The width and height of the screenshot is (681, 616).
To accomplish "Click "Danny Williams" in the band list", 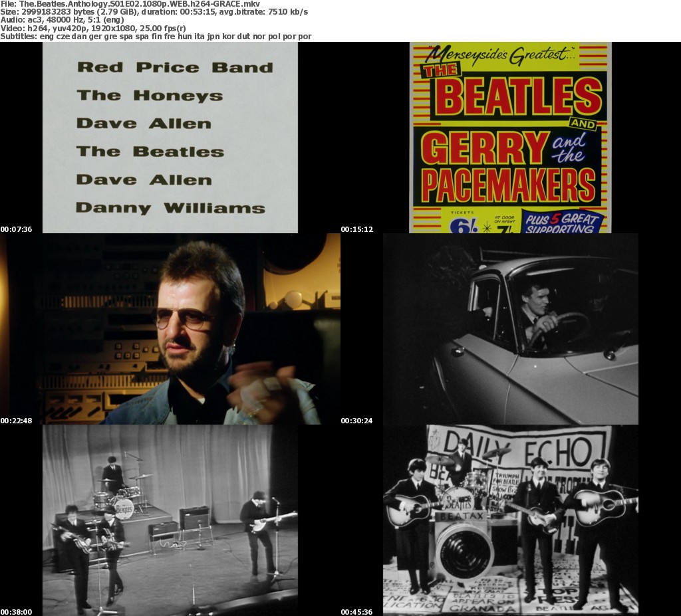I will [170, 208].
